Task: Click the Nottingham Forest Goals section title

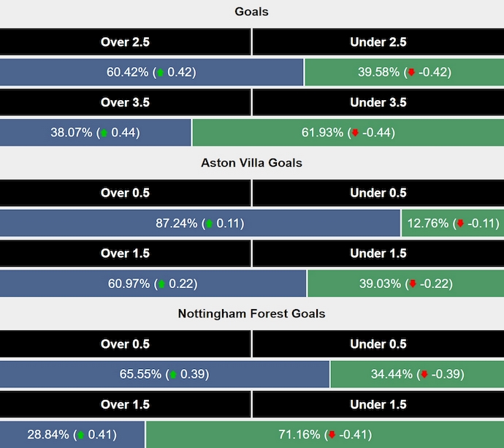Action: (x=251, y=314)
